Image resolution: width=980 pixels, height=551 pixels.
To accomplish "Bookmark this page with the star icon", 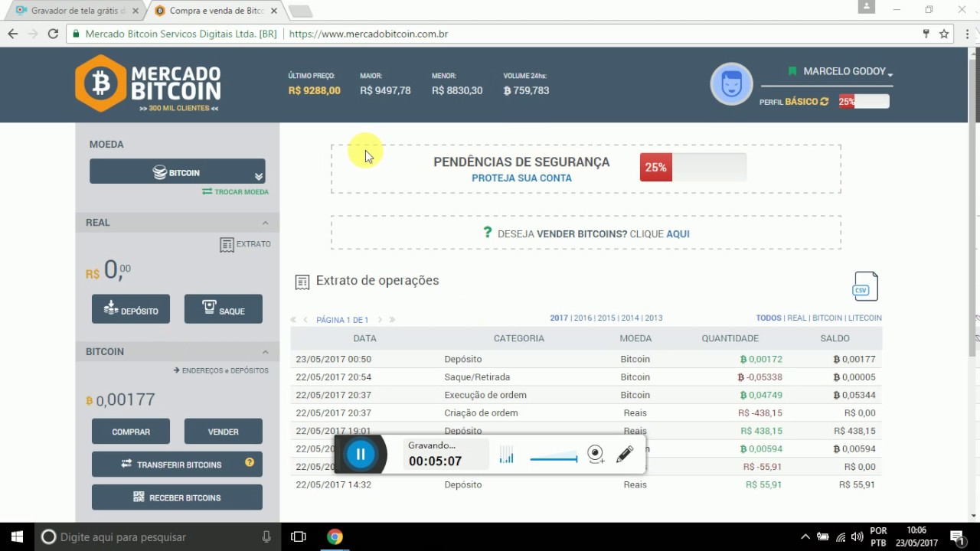I will (x=944, y=34).
